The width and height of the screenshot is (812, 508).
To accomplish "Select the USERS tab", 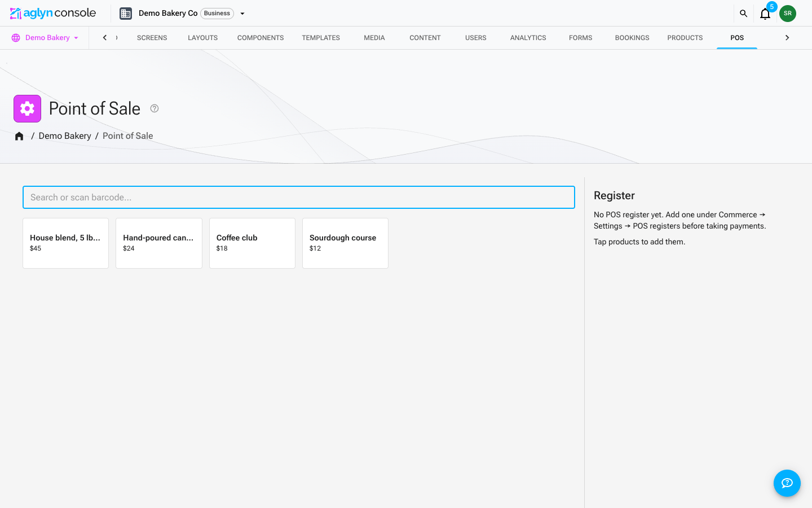I will point(476,38).
